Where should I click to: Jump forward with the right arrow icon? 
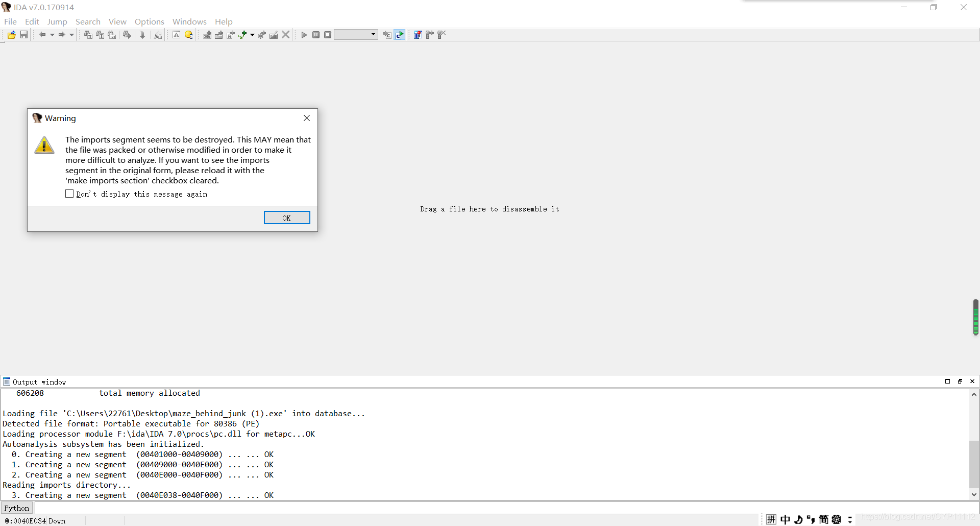point(62,35)
